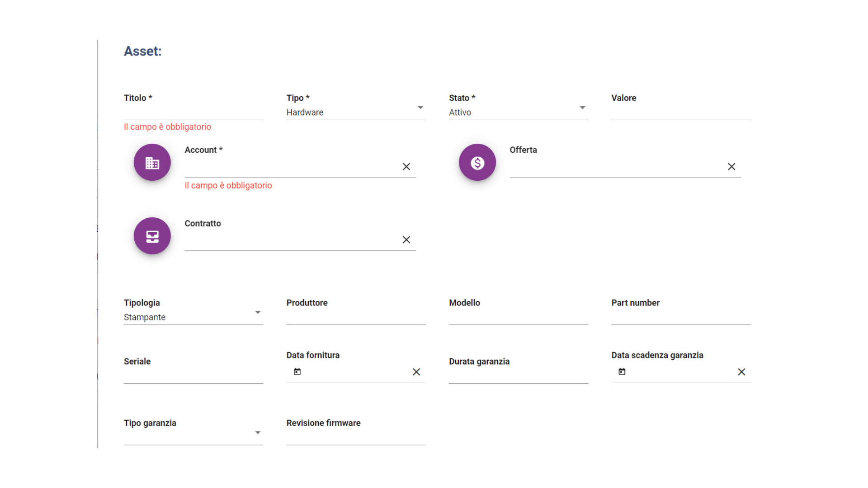Open calendar for Data fornitura

coord(297,371)
